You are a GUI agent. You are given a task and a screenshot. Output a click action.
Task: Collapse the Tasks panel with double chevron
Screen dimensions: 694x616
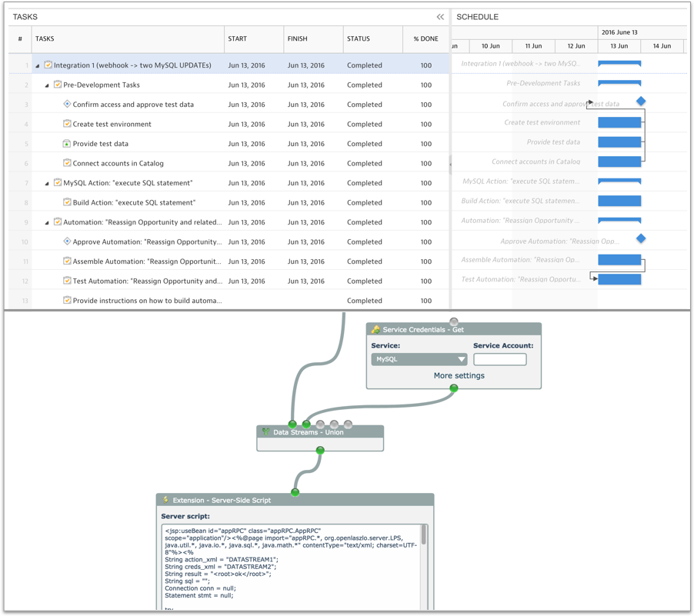[440, 17]
